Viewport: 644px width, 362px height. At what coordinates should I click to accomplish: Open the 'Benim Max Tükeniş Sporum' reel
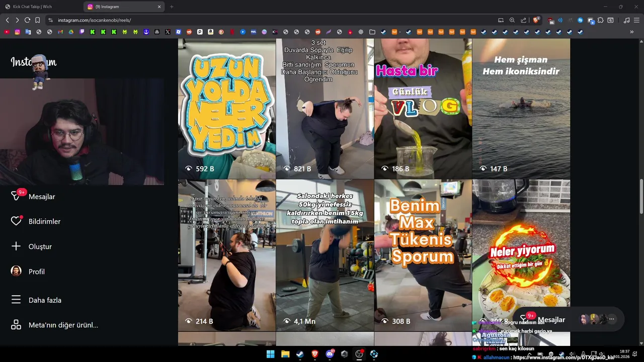[423, 255]
